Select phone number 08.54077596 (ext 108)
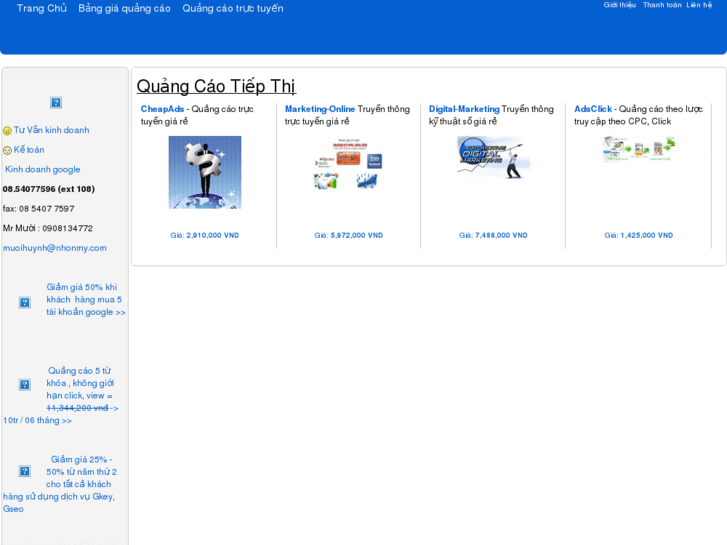The image size is (727, 545). (49, 189)
